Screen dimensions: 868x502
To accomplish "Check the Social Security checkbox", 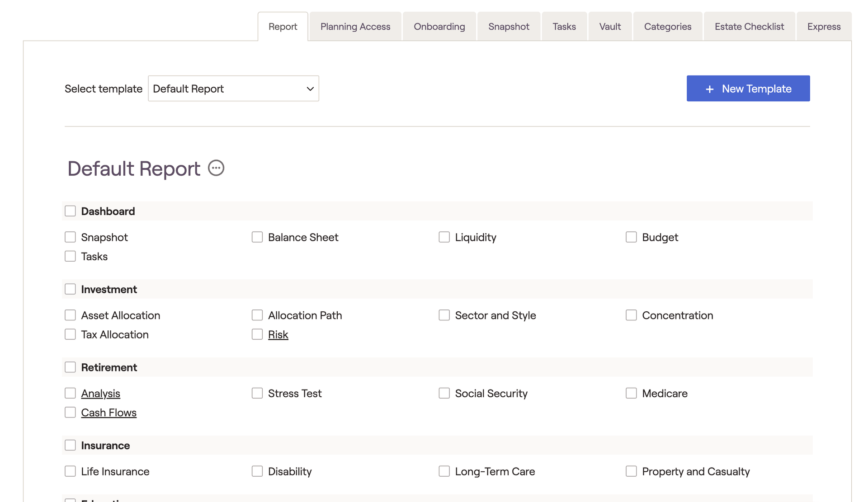I will (444, 394).
